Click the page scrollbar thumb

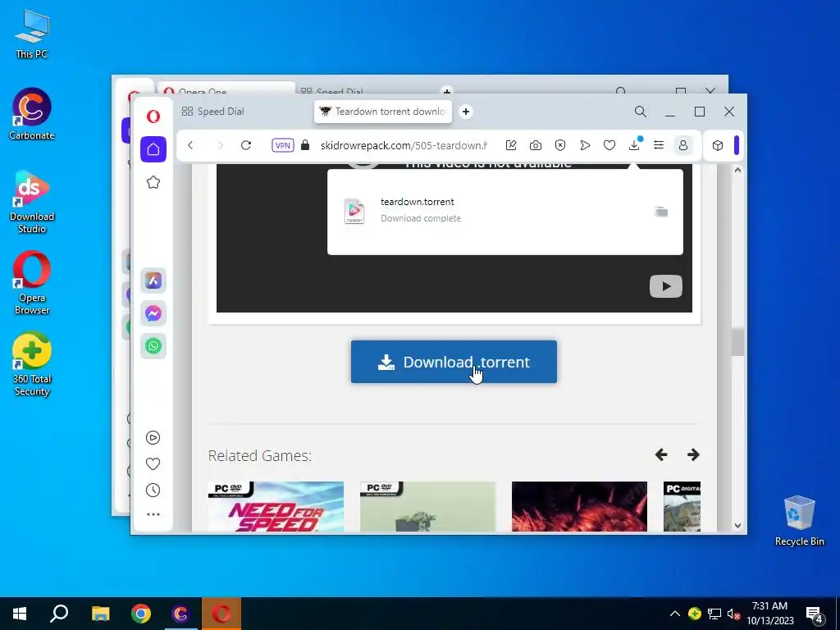[737, 342]
